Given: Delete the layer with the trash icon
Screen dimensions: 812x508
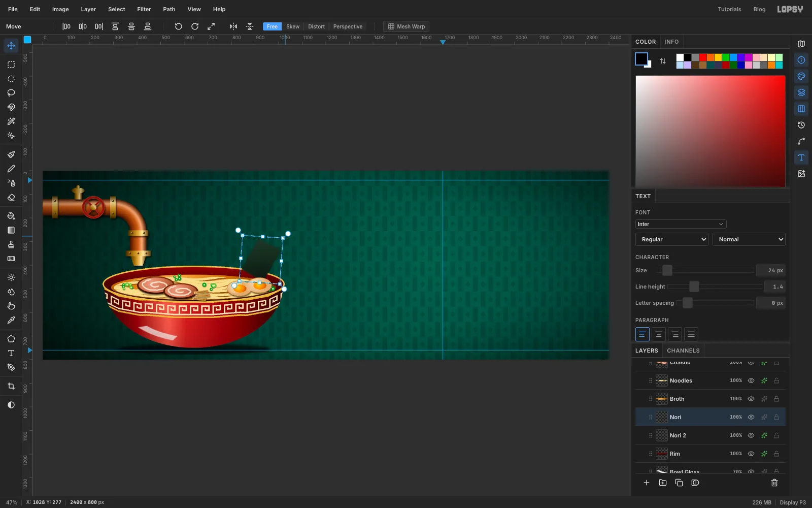Looking at the screenshot, I should point(774,483).
